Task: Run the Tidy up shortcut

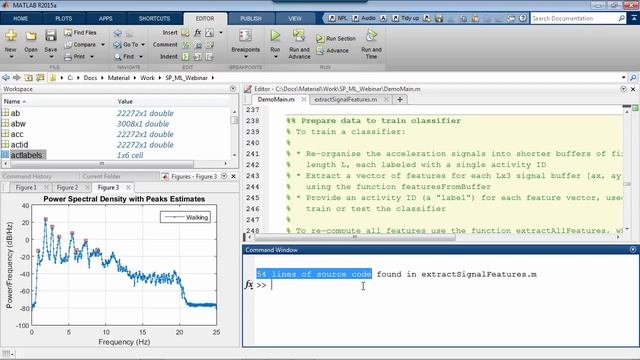Action: pos(405,18)
